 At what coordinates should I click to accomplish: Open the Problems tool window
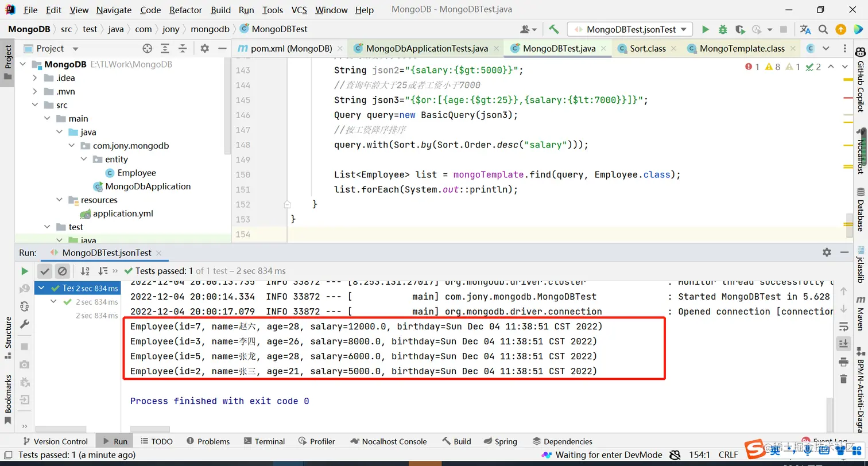pos(208,441)
